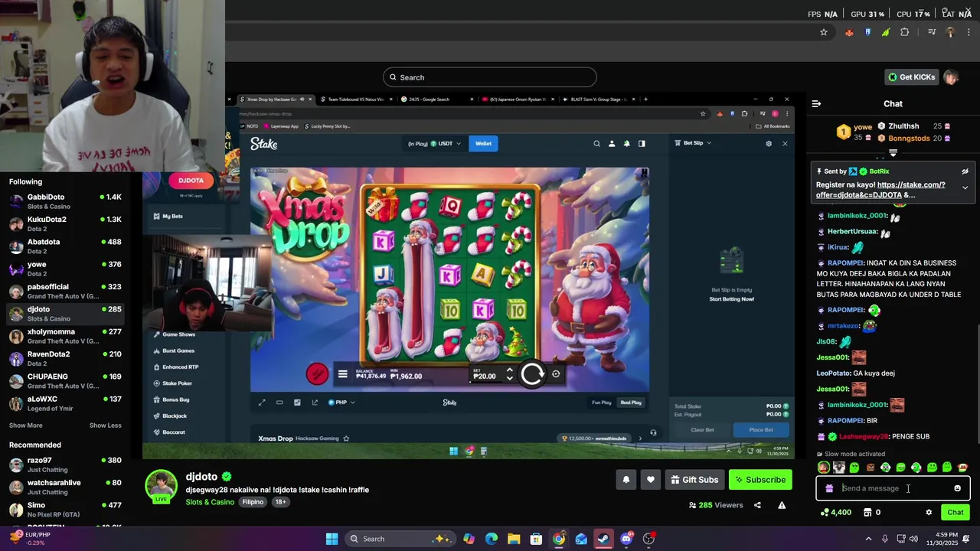The height and width of the screenshot is (551, 980).
Task: Expand the pinned message chevron
Action: click(965, 187)
